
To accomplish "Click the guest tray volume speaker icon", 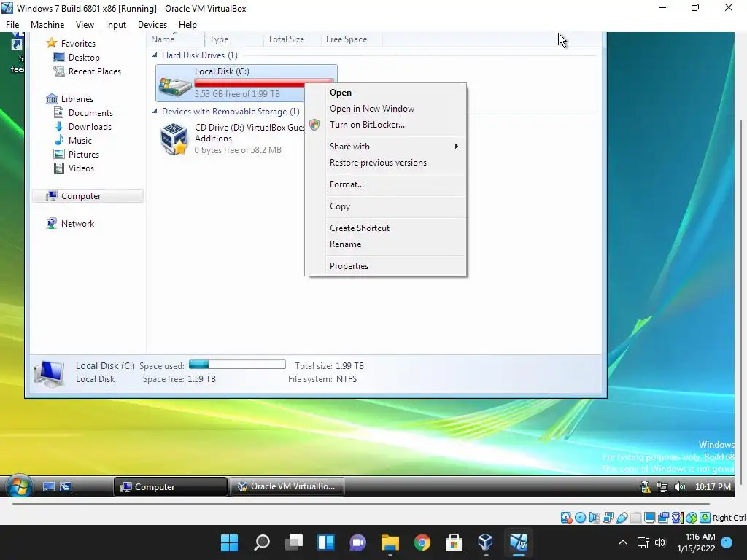I will click(680, 486).
